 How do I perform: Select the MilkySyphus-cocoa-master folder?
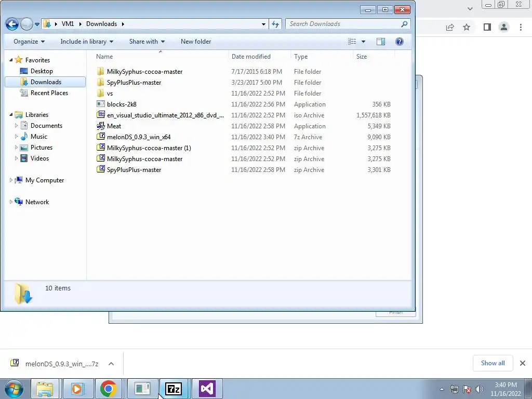(x=144, y=72)
